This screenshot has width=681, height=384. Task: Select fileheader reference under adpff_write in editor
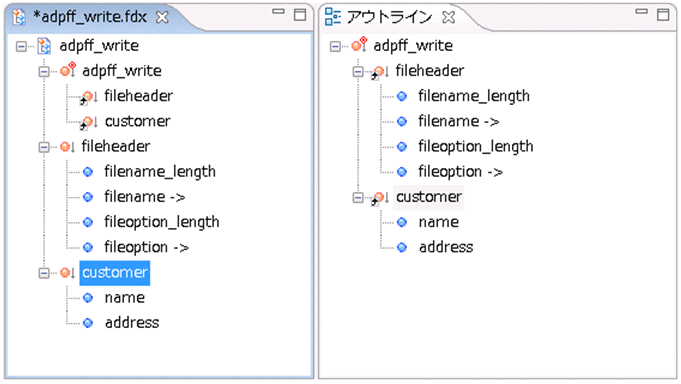pos(139,96)
